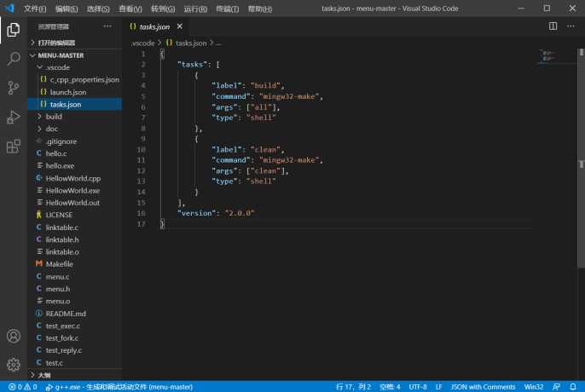Open HellowWorld.out file
Viewport: 585px width, 392px height.
click(75, 203)
